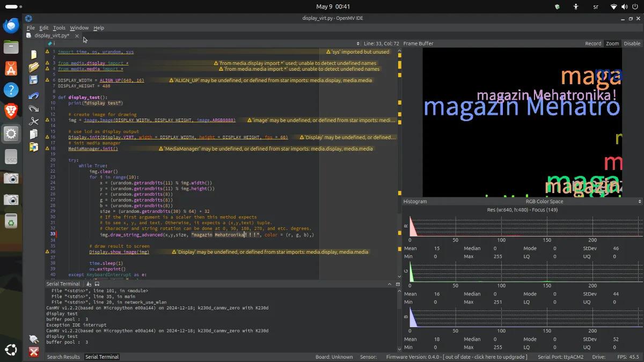Click the New File icon in sidebar
This screenshot has width=644, height=362.
tap(34, 54)
